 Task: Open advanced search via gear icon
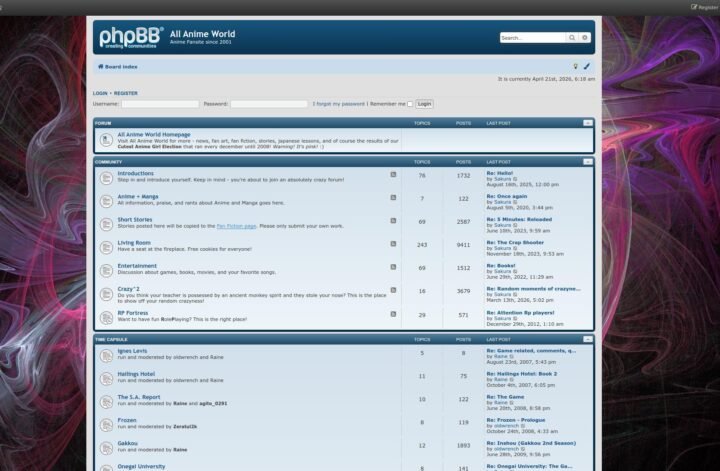585,38
